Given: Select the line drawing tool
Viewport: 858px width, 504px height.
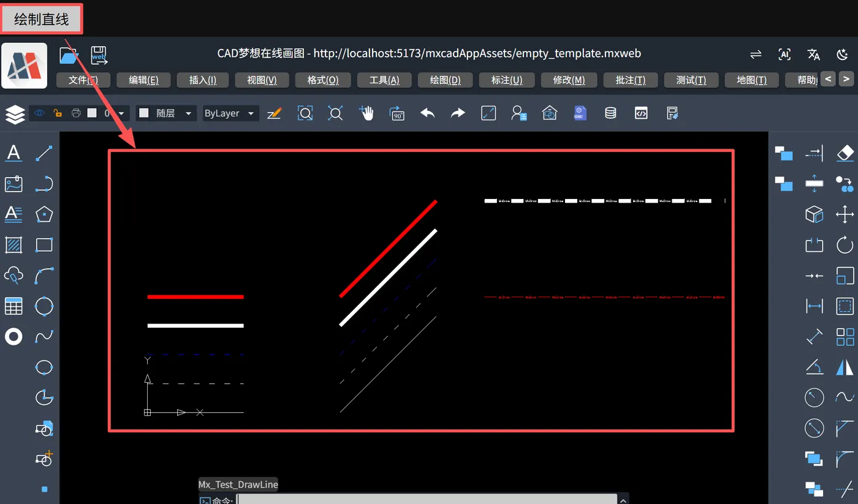Looking at the screenshot, I should (44, 153).
